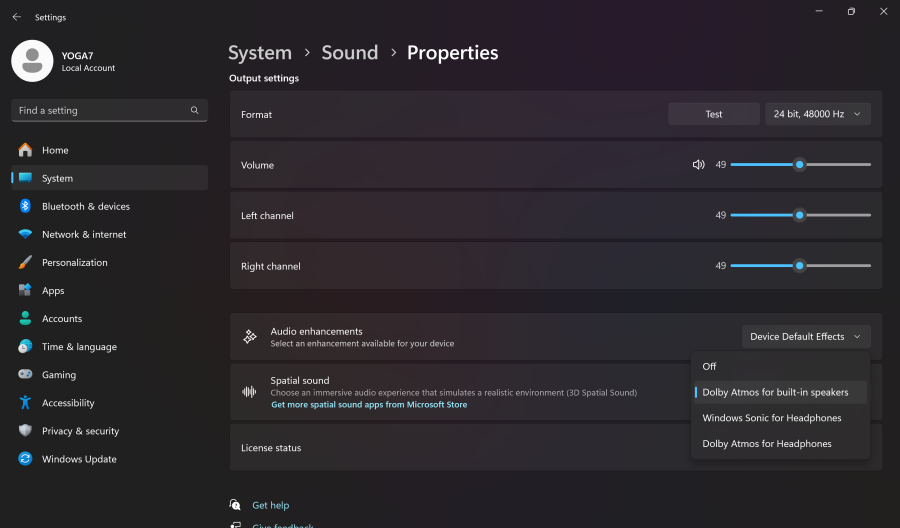The width and height of the screenshot is (900, 528).
Task: Select Off in spatial sound list
Action: 709,367
